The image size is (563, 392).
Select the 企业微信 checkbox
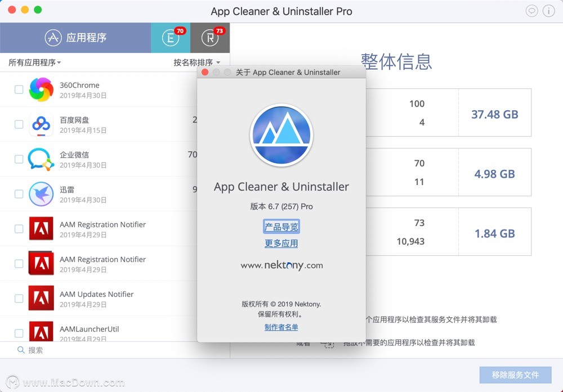pos(19,159)
